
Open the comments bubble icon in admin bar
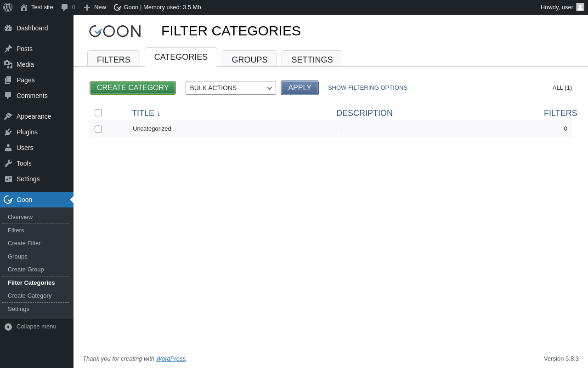coord(65,7)
